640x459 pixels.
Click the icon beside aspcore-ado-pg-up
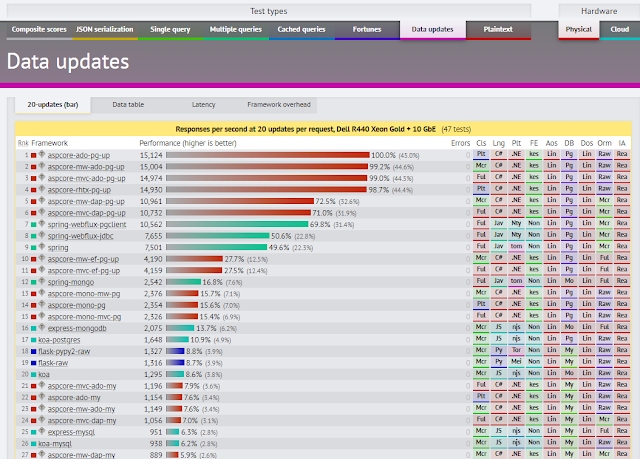pyautogui.click(x=42, y=154)
